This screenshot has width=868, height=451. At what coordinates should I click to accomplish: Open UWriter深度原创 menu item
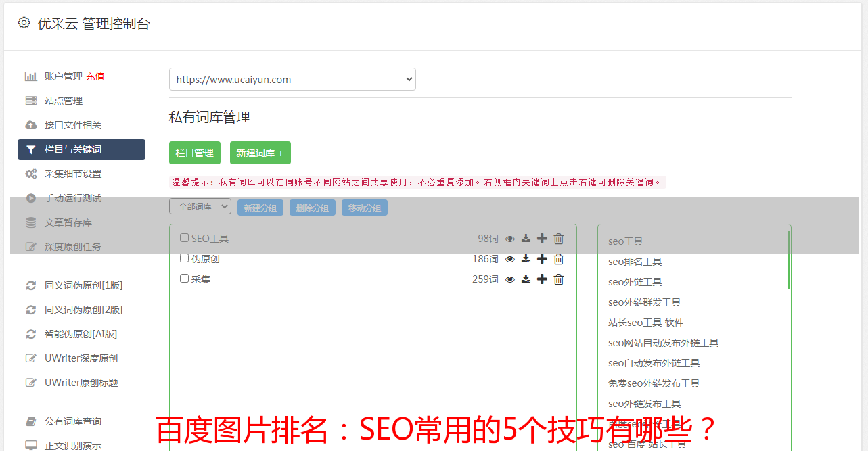(81, 358)
